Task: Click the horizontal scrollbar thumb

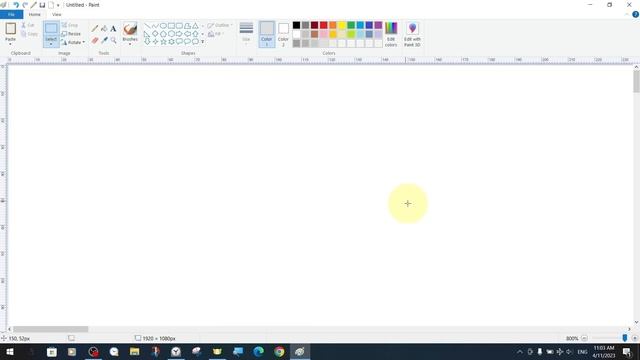Action: 51,329
